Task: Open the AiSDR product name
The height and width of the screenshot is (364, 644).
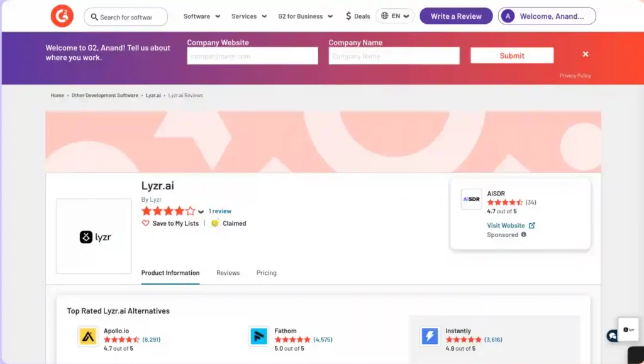Action: [x=496, y=193]
